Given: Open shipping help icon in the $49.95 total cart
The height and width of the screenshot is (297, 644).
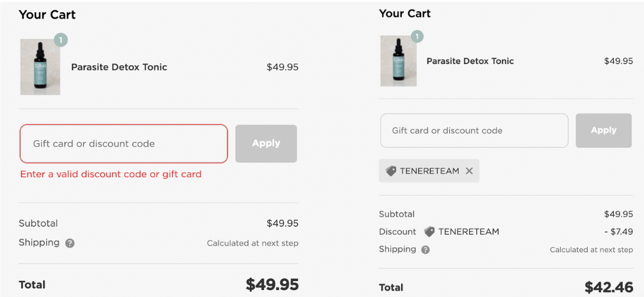Looking at the screenshot, I should [x=70, y=243].
